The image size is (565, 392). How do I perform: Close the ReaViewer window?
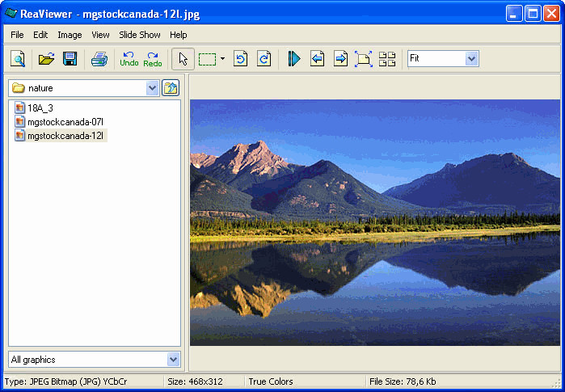pyautogui.click(x=551, y=14)
